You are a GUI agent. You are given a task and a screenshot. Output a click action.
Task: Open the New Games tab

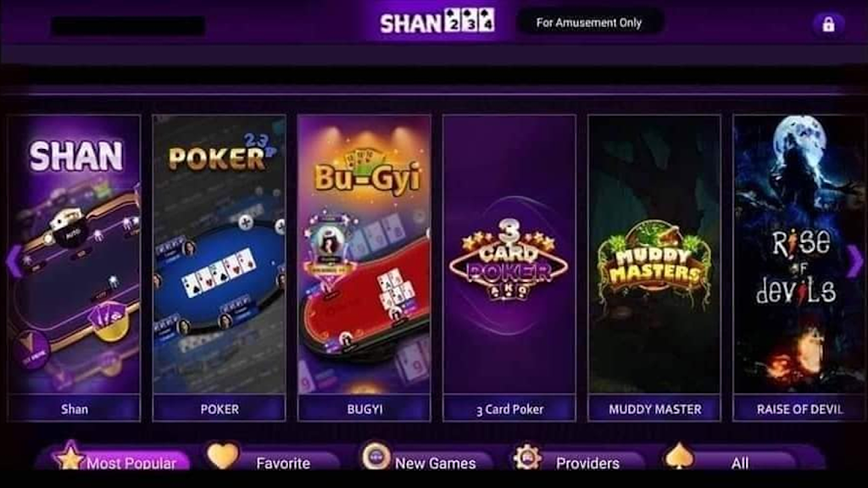(x=427, y=458)
